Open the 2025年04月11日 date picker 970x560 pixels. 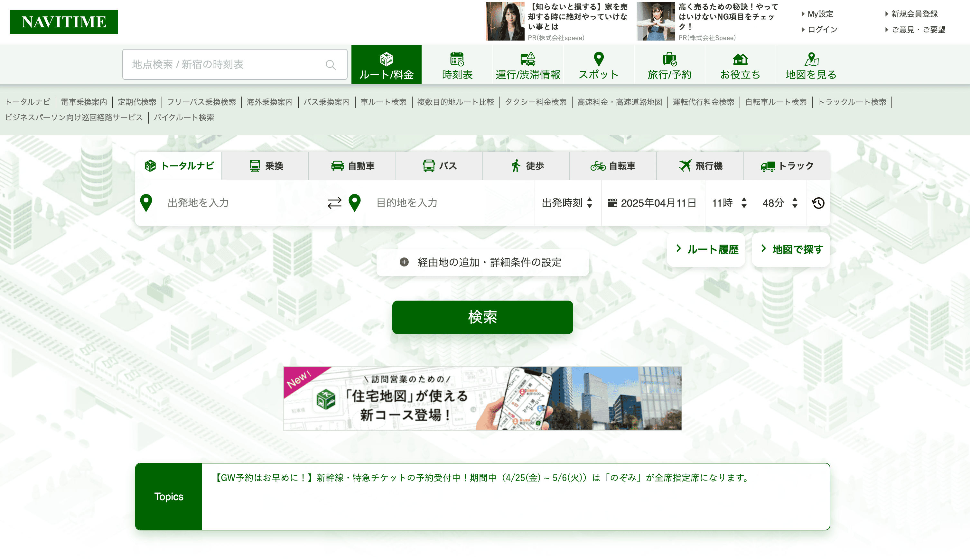click(652, 203)
